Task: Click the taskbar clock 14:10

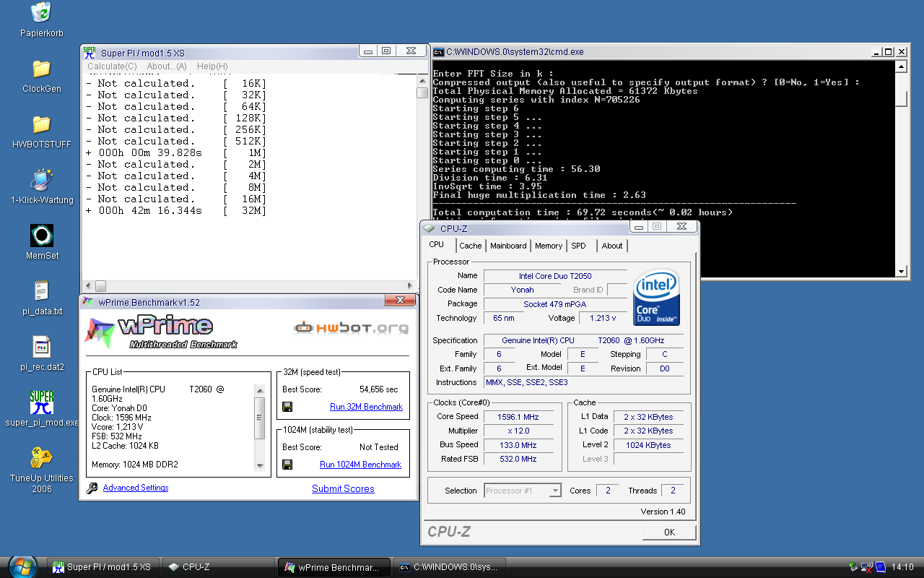Action: point(902,567)
